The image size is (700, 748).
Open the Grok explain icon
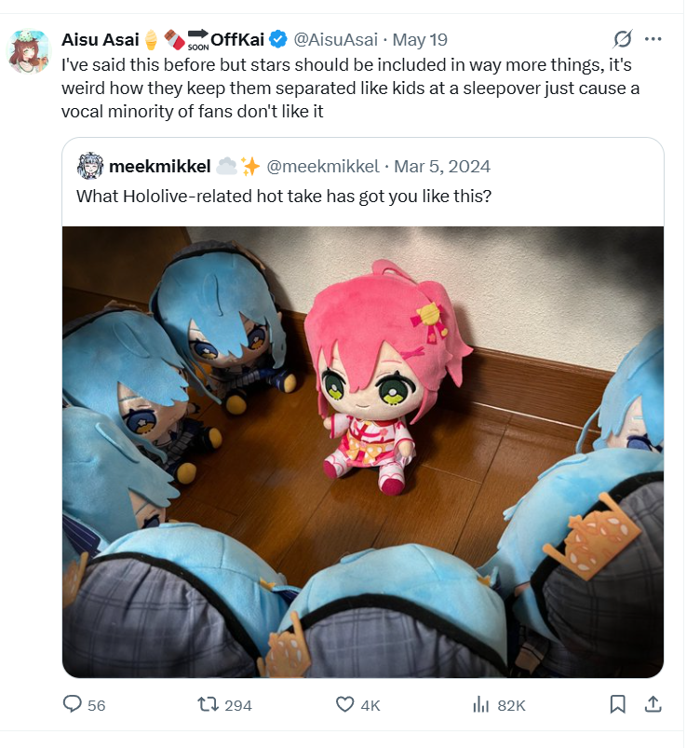click(623, 39)
